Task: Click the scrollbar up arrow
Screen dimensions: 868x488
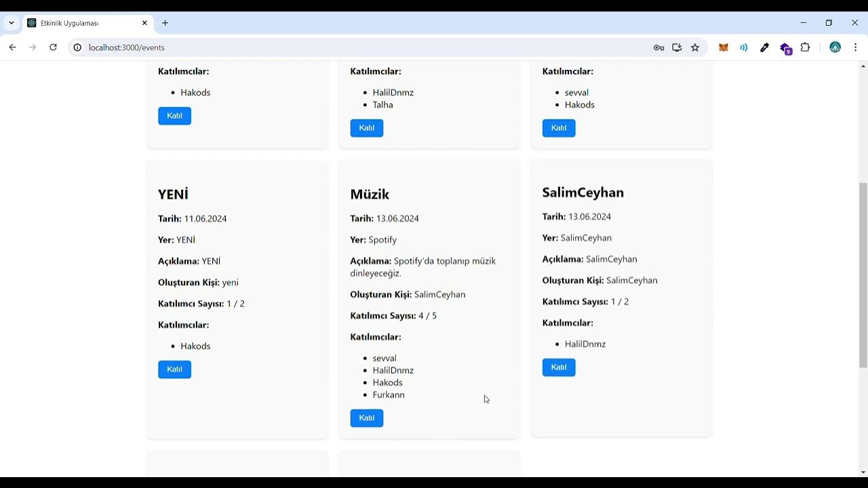Action: pos(863,66)
